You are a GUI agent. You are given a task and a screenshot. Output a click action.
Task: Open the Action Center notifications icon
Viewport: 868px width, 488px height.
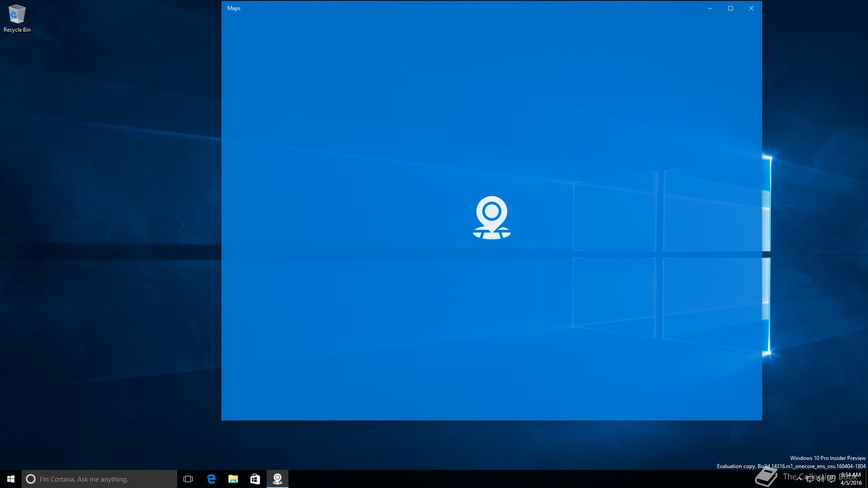click(x=831, y=479)
